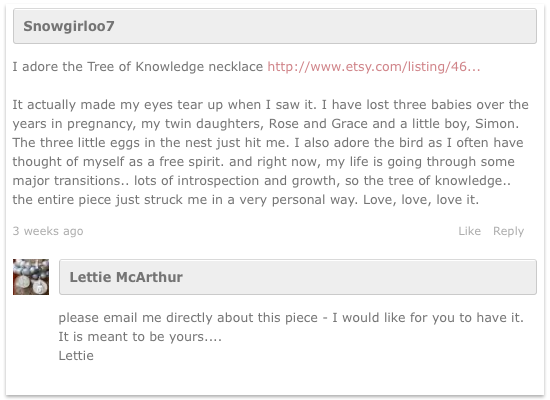550x400 pixels.
Task: Click the line starting 'thought of myself'
Action: pyautogui.click(x=263, y=161)
